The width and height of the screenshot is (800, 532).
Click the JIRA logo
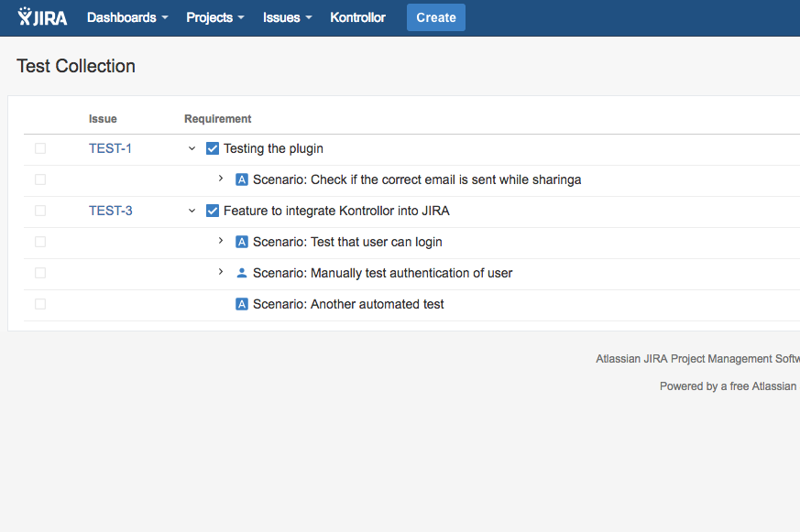pyautogui.click(x=42, y=17)
